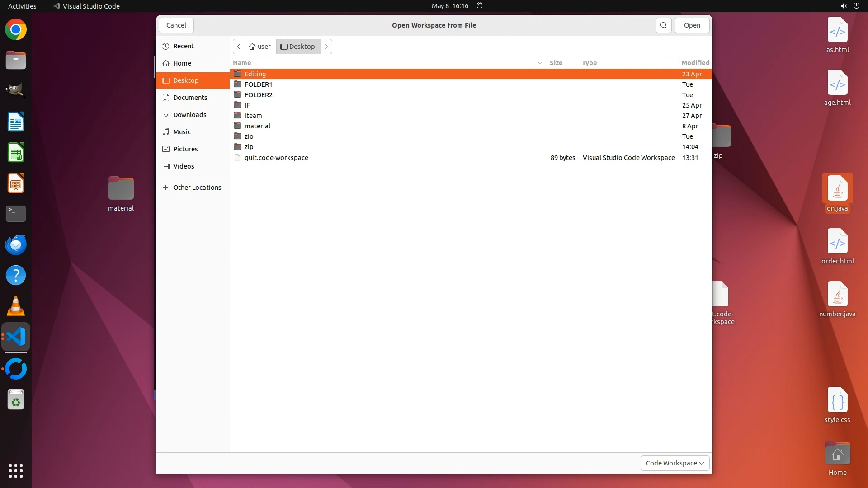Select Downloads in the sidebar

pyautogui.click(x=189, y=115)
